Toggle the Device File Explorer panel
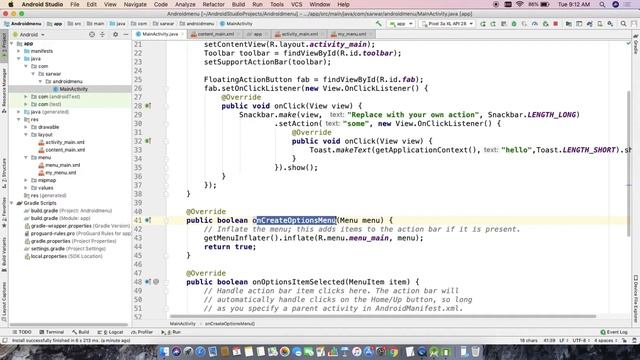The height and width of the screenshot is (360, 640). tap(636, 299)
